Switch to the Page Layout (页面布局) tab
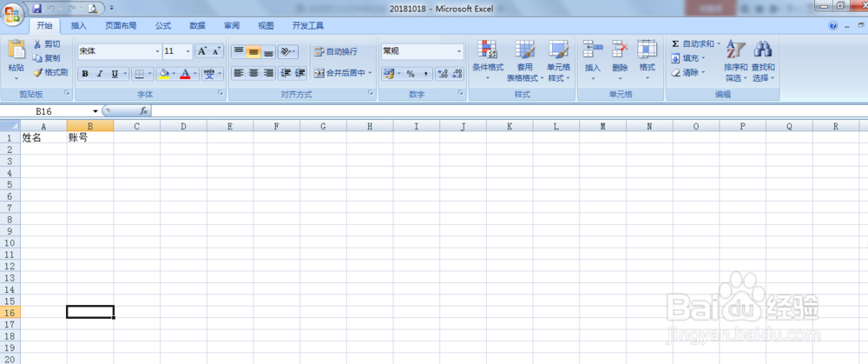868x364 pixels. [x=121, y=26]
